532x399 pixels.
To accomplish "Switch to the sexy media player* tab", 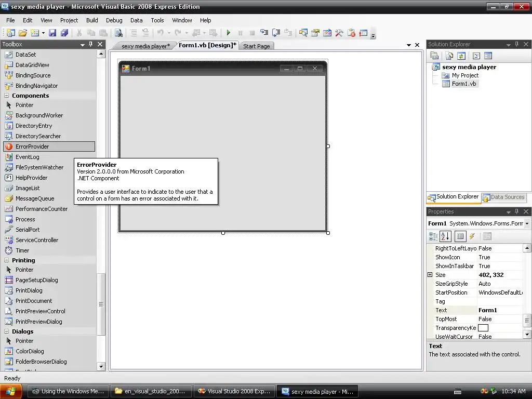I will tap(145, 46).
